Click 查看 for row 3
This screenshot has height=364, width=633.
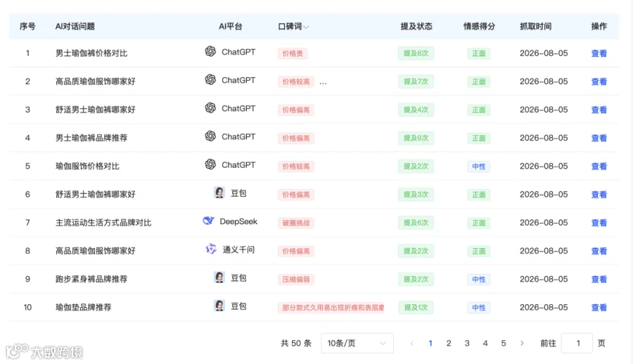click(599, 110)
